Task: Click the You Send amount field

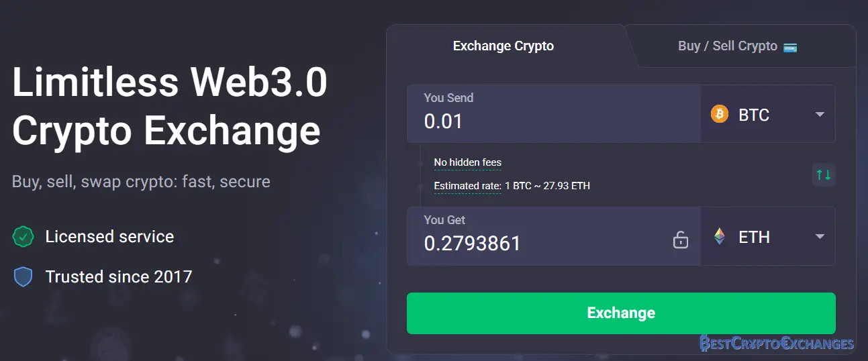Action: click(554, 114)
